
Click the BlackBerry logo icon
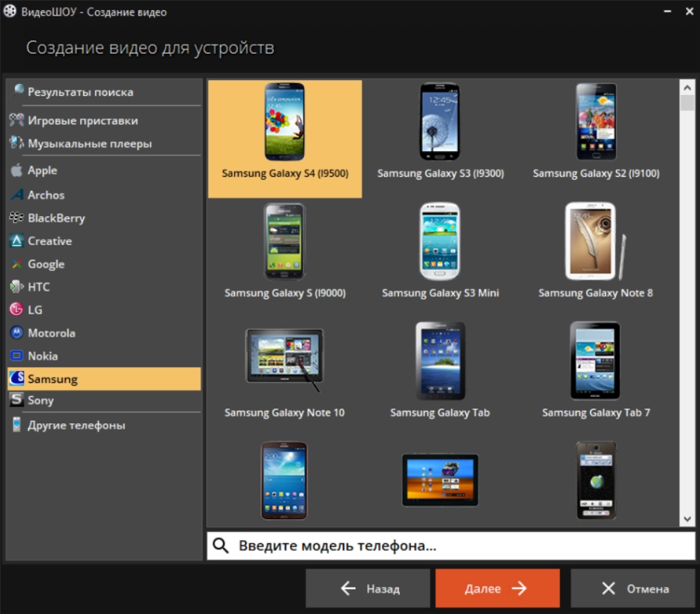(16, 217)
